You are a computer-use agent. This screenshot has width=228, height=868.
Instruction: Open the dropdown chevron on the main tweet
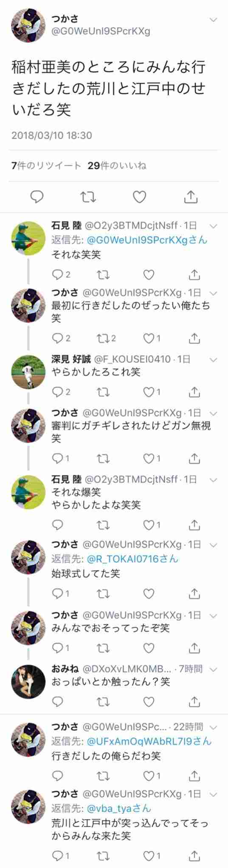click(214, 19)
